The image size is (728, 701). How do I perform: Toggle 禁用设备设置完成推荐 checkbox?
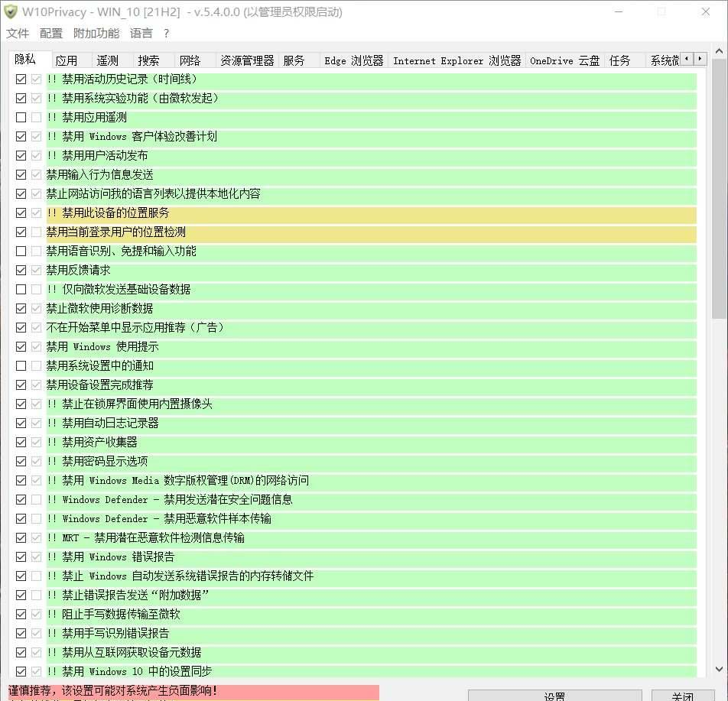(x=21, y=385)
